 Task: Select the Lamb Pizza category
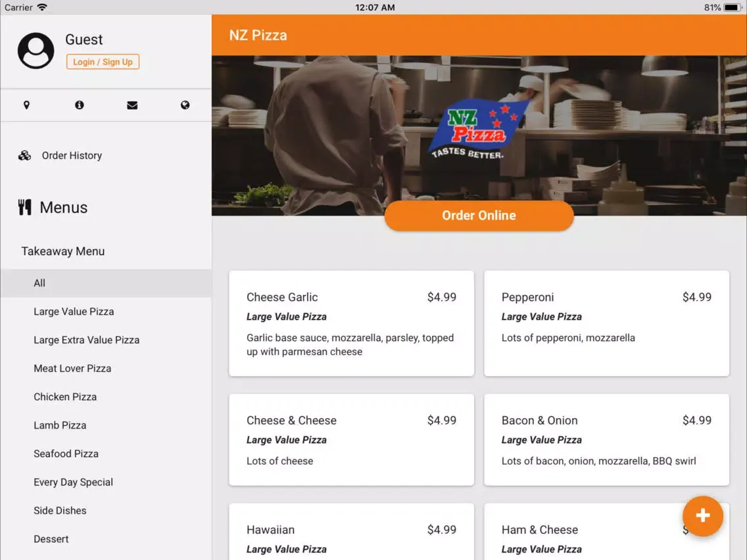(106, 425)
